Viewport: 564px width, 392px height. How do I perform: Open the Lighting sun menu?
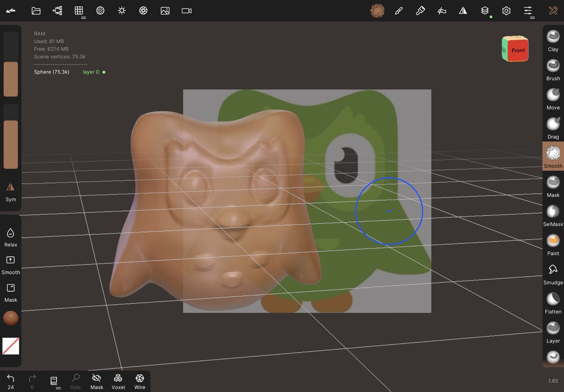tap(122, 10)
